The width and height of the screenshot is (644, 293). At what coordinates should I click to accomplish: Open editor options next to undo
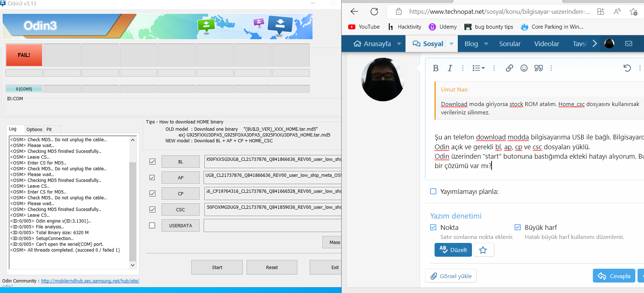tap(640, 68)
